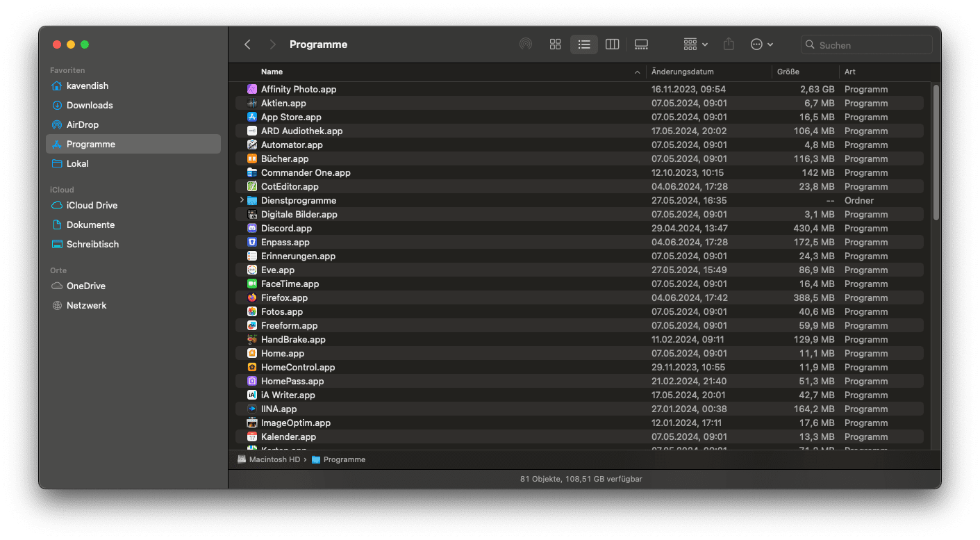Image resolution: width=980 pixels, height=540 pixels.
Task: Click the 2,63 GB size cell
Action: point(817,89)
